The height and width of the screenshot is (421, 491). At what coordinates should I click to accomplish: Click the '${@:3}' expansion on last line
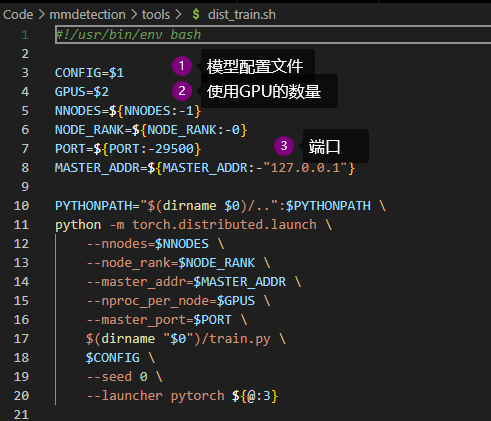255,396
